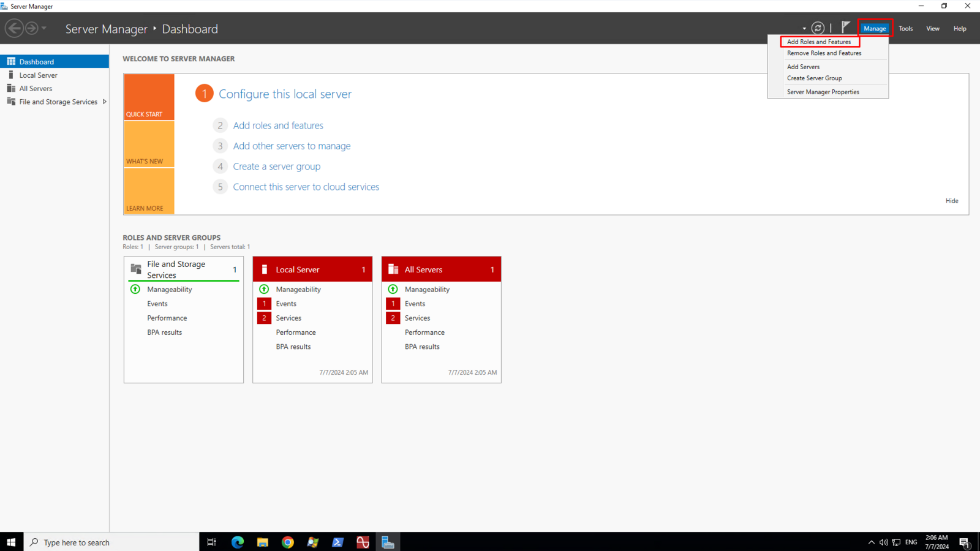
Task: Open the notifications flag icon
Action: click(x=845, y=28)
